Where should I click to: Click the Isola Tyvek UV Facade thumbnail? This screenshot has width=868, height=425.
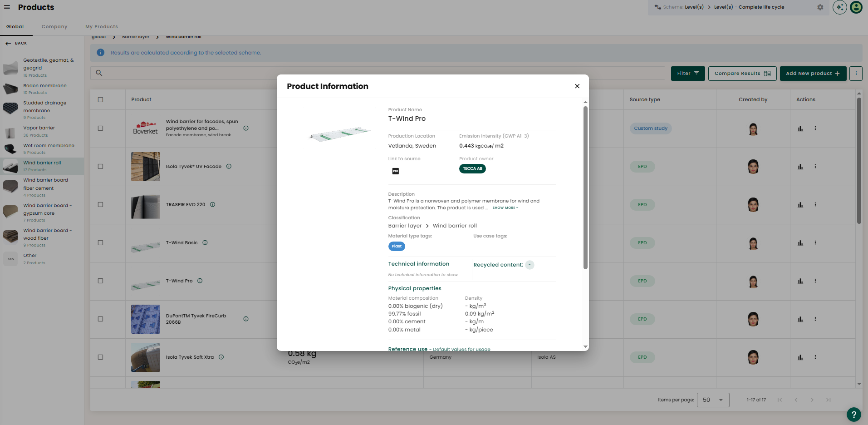point(146,167)
